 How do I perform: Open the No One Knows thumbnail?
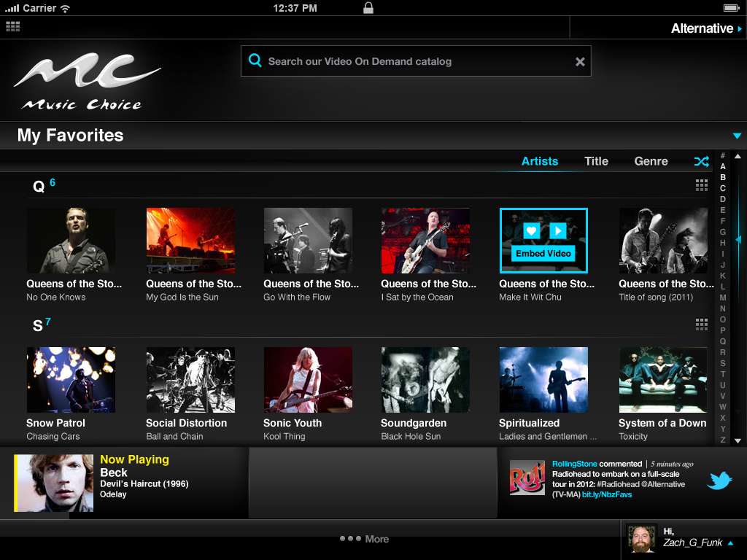tap(71, 241)
